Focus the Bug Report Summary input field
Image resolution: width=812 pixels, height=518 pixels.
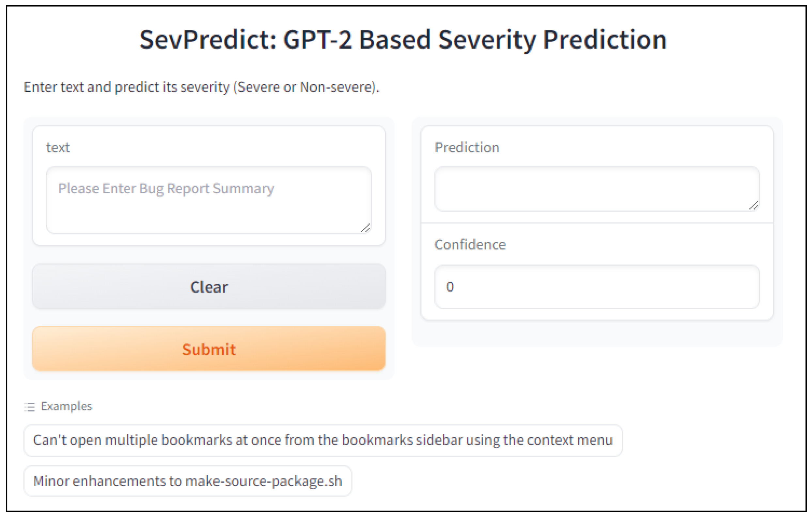coord(209,200)
